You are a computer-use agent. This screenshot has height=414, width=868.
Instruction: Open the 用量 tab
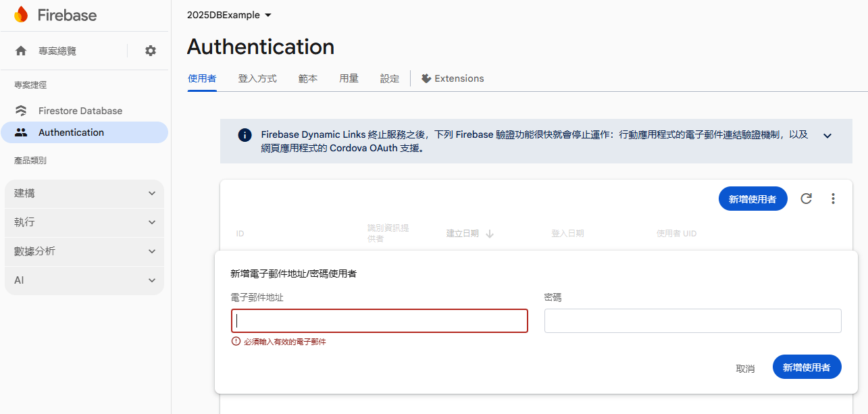[349, 78]
